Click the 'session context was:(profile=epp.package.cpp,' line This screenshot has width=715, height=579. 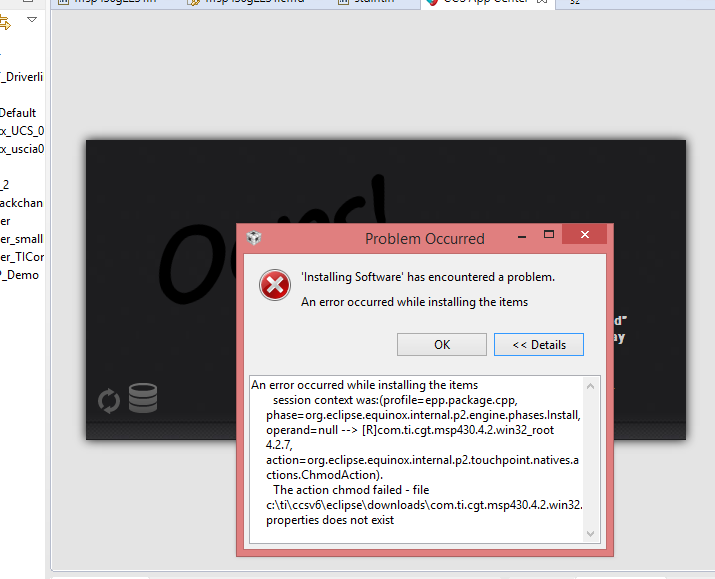(395, 400)
